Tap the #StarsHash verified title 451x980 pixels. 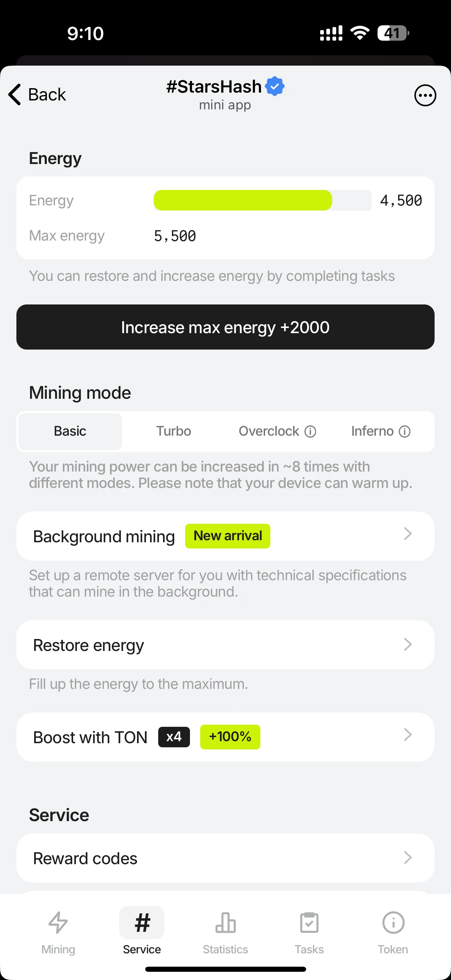(x=225, y=87)
